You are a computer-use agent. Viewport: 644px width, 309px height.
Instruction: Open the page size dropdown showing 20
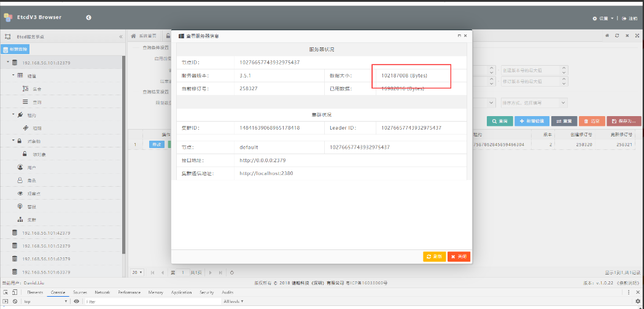137,272
